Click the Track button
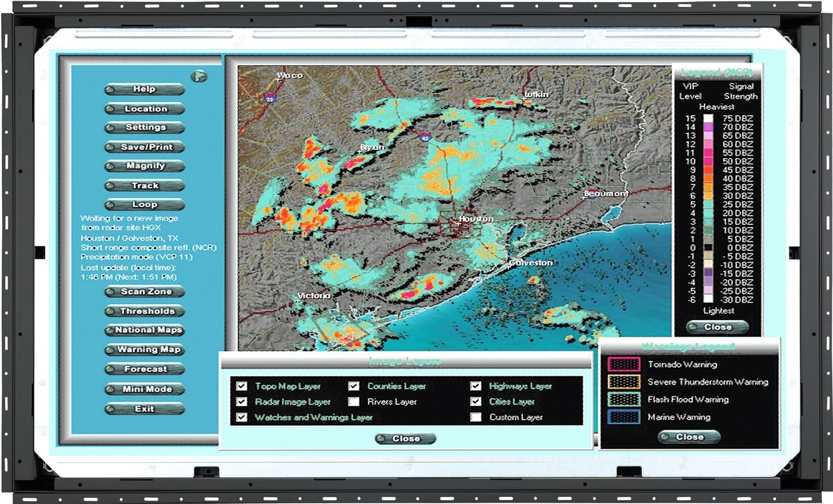 pos(145,186)
